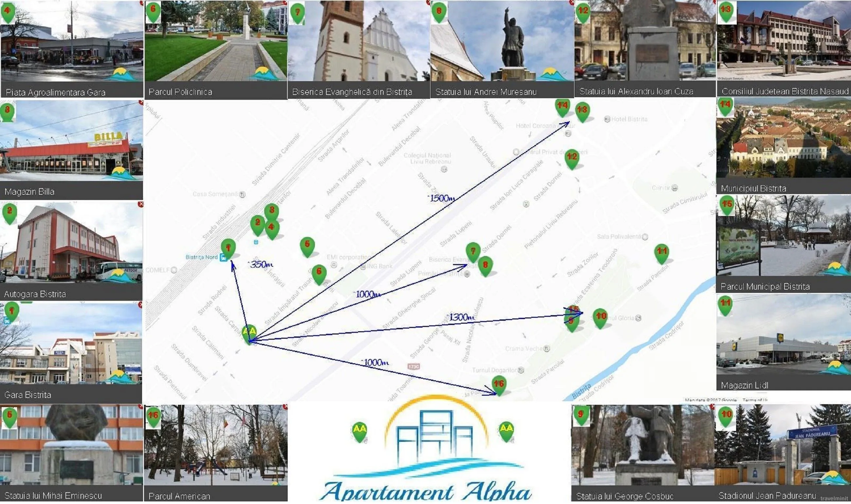This screenshot has width=851, height=504.
Task: Open the Magazin Lidl photo
Action: pyautogui.click(x=783, y=340)
